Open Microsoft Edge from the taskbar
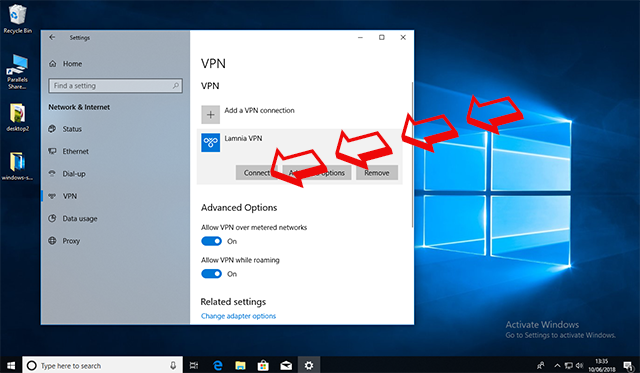This screenshot has height=373, width=640. coord(218,365)
